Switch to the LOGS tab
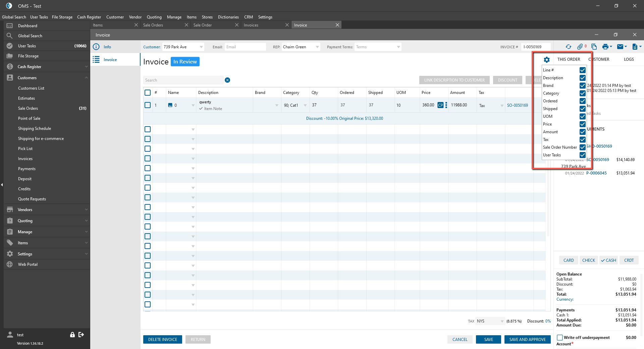Image resolution: width=644 pixels, height=349 pixels. (629, 59)
